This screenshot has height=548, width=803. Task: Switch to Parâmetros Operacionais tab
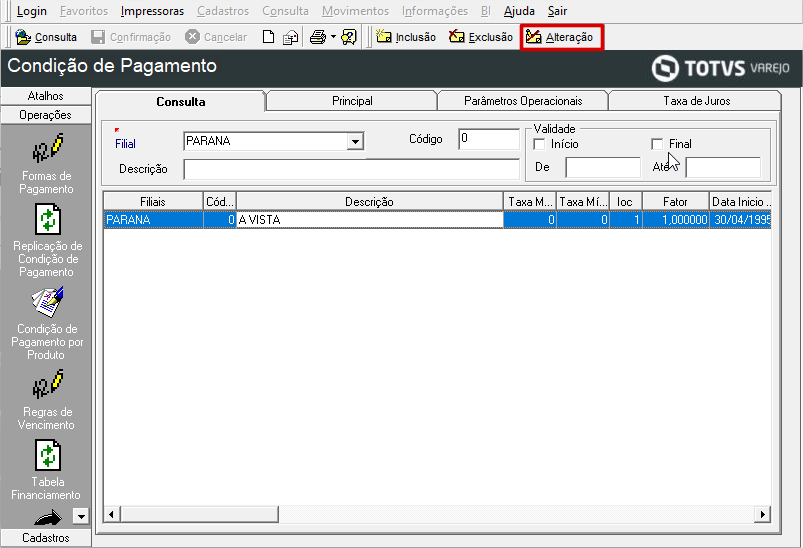click(x=523, y=101)
